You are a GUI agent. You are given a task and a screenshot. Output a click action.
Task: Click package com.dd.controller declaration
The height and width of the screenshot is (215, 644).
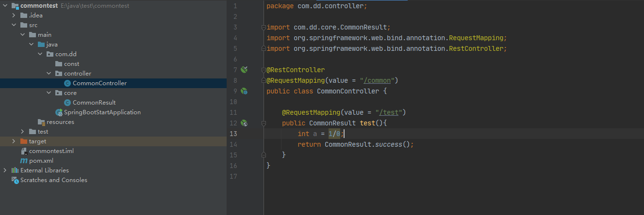[x=317, y=6]
